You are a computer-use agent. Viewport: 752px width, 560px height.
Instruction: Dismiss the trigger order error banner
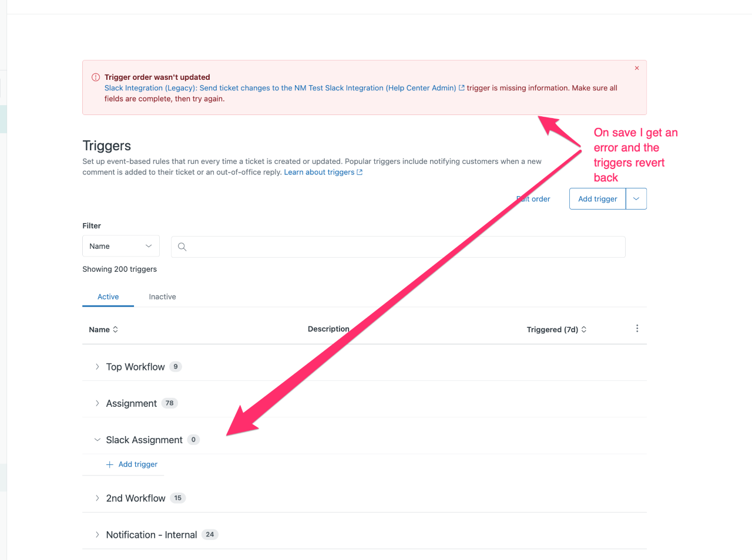tap(636, 68)
